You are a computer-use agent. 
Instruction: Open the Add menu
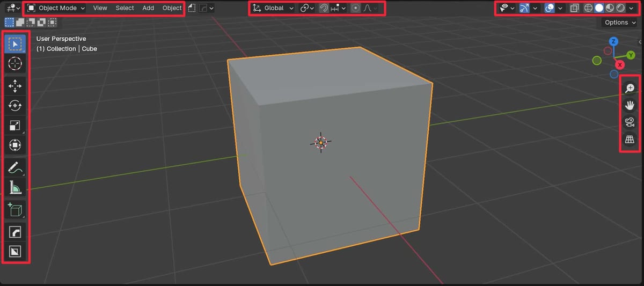coord(148,8)
